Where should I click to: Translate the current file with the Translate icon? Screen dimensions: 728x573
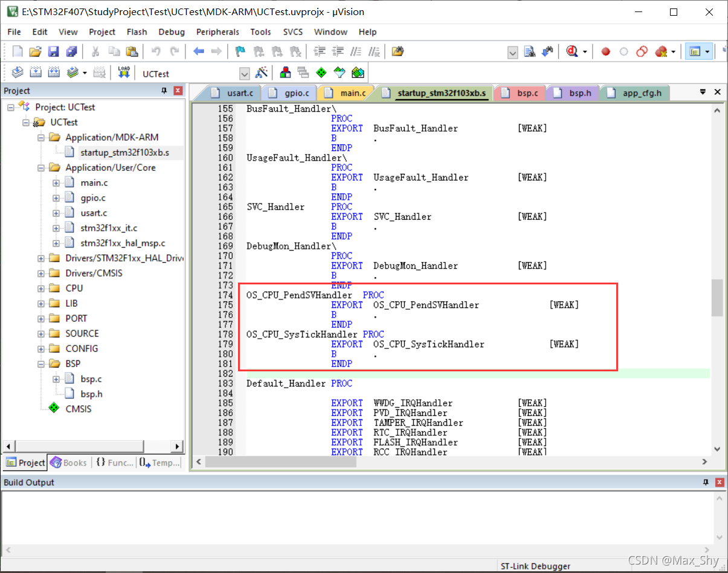[x=18, y=73]
